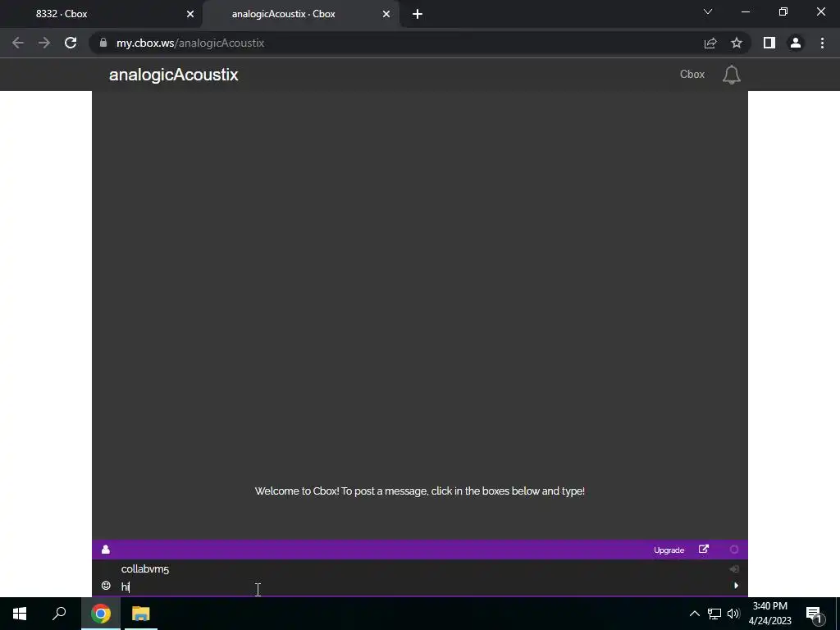Close the analogicAcoustix · Cbox tab
Screen dimensions: 840x630
pos(386,14)
